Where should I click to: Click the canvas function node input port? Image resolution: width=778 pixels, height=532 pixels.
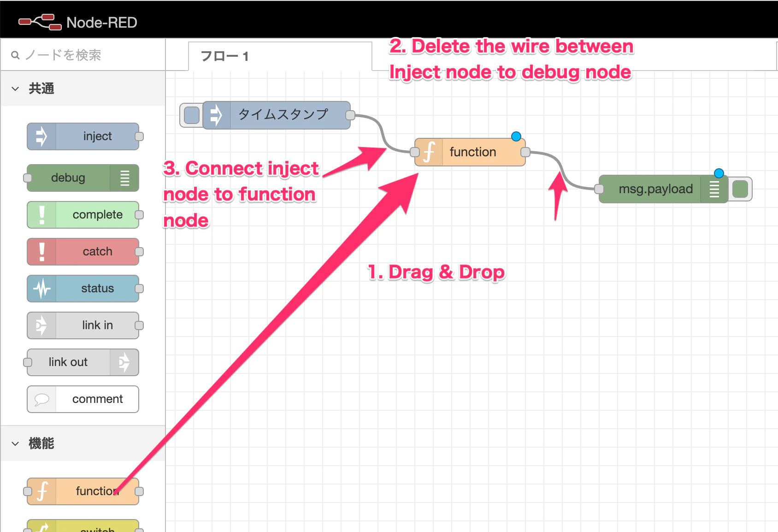click(415, 152)
